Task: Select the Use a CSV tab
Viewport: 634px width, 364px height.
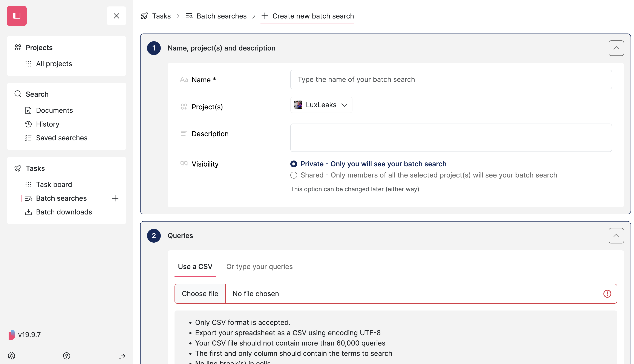Action: pyautogui.click(x=195, y=266)
